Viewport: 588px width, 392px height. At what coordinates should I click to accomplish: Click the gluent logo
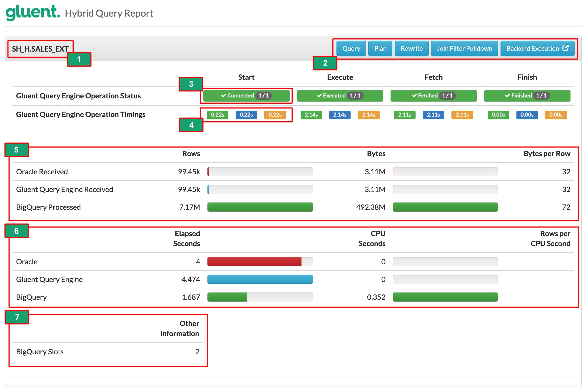[x=33, y=12]
